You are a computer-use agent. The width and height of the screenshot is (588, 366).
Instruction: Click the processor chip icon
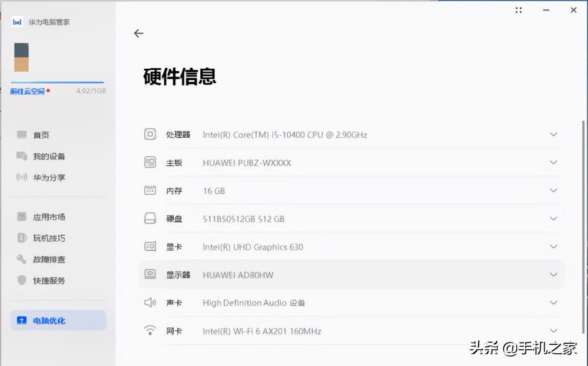click(150, 134)
